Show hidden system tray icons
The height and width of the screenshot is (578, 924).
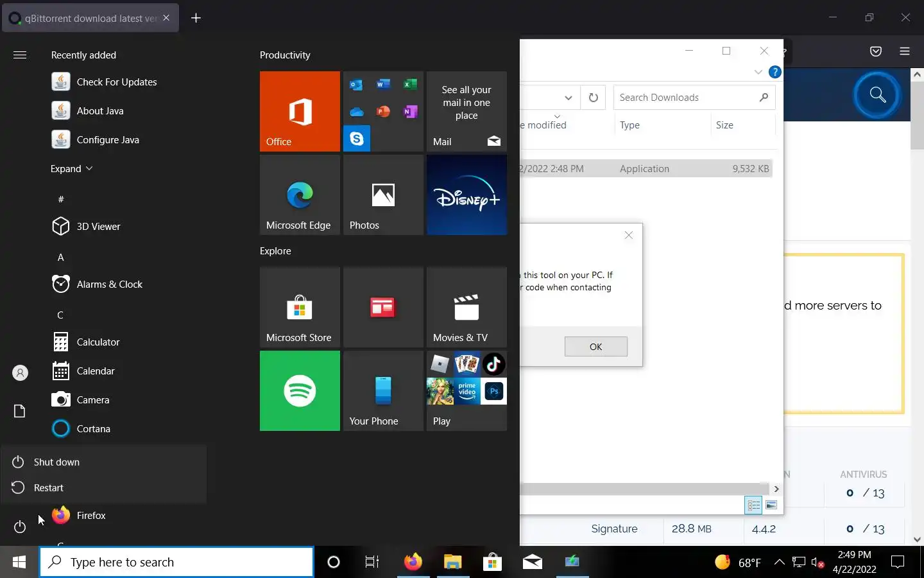click(780, 562)
